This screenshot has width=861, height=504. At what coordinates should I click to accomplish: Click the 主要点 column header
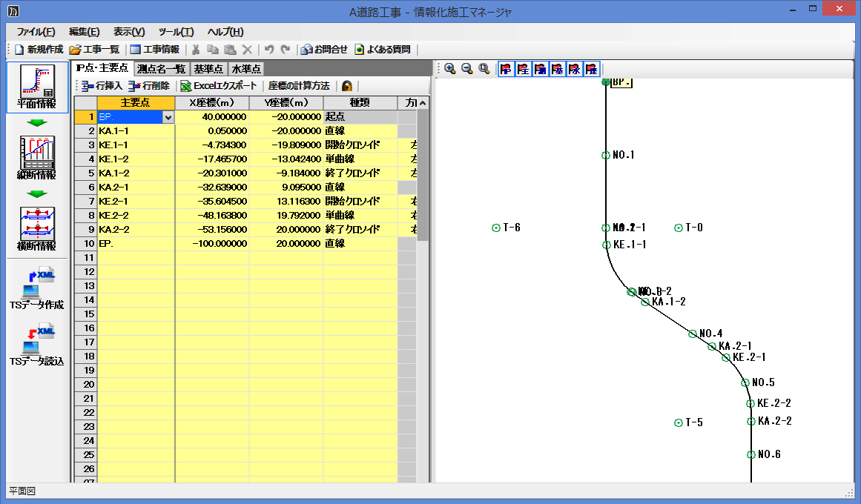pyautogui.click(x=136, y=103)
